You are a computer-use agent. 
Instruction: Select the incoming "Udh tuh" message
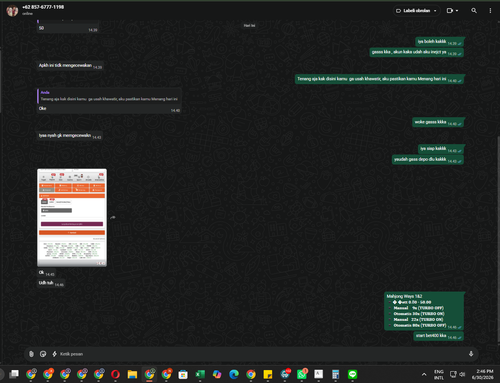point(51,283)
